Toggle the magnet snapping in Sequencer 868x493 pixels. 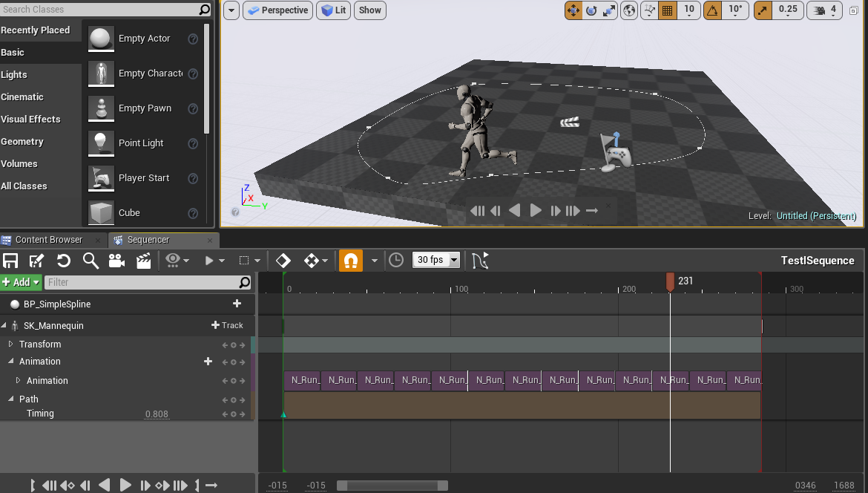350,260
